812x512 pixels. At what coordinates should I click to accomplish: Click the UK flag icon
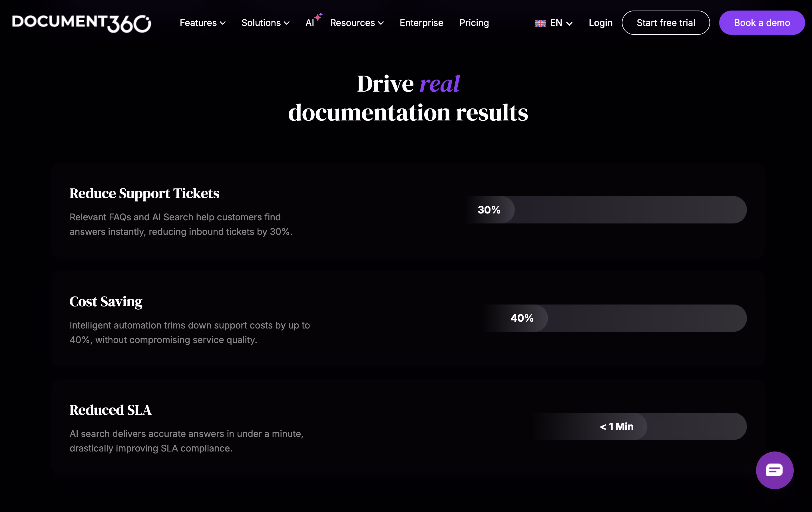540,23
